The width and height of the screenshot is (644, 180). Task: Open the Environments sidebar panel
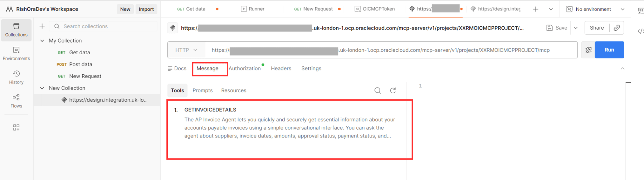click(16, 54)
